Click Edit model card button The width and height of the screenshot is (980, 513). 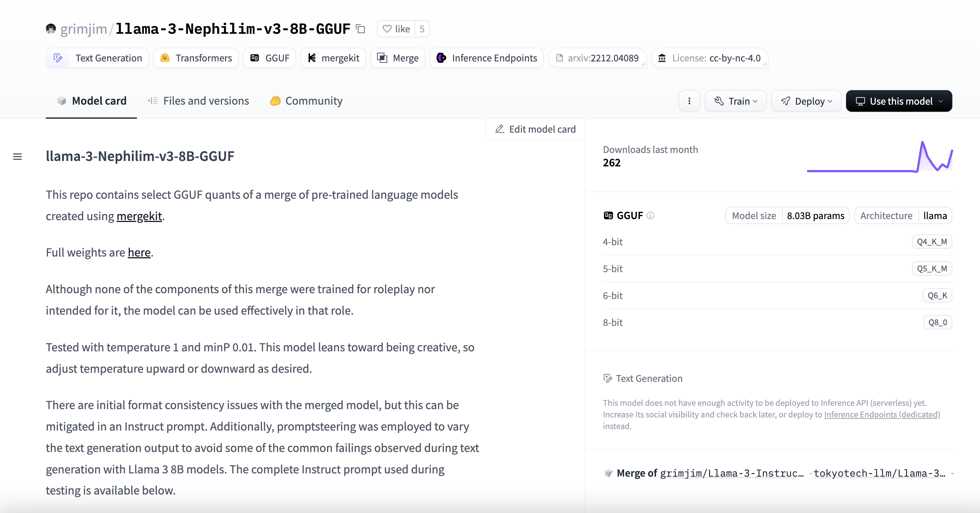click(x=535, y=129)
